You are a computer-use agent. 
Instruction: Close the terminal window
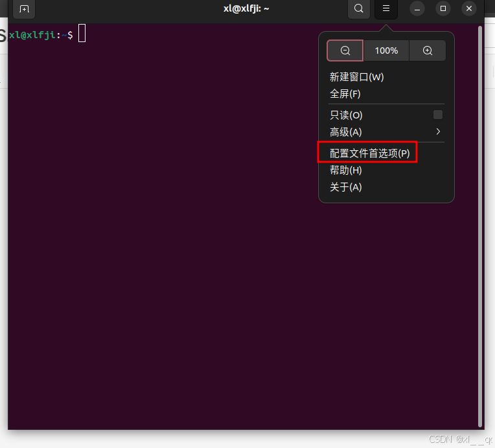click(x=469, y=8)
